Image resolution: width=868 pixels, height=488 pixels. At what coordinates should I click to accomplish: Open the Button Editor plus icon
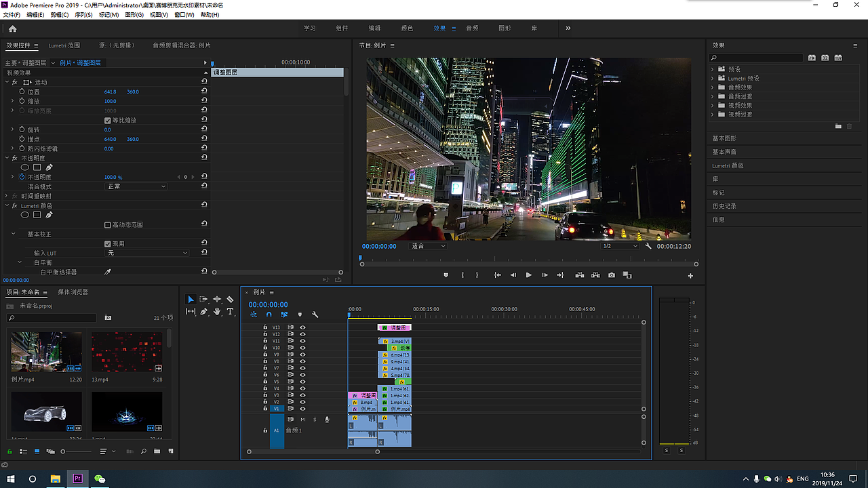coord(690,276)
